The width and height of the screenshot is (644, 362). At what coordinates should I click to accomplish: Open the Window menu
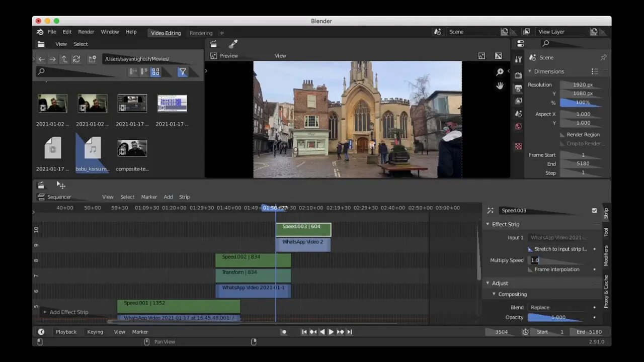(x=110, y=32)
